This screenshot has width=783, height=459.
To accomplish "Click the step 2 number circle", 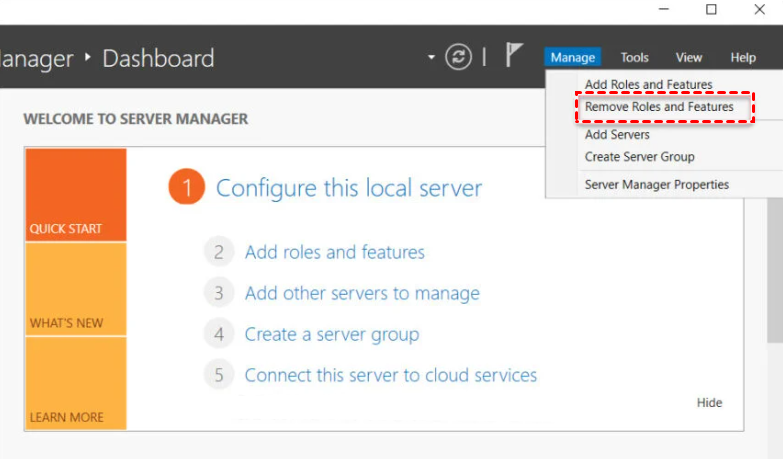I will coord(219,252).
